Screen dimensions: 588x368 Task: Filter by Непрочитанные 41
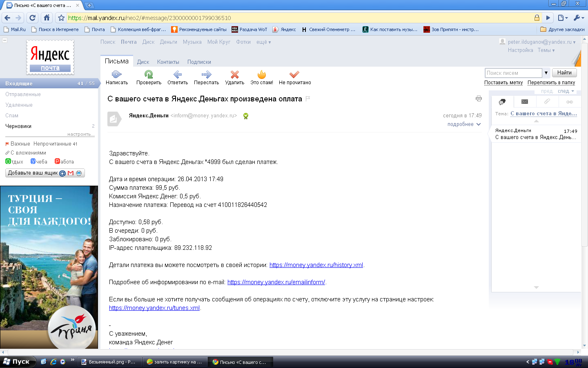56,144
